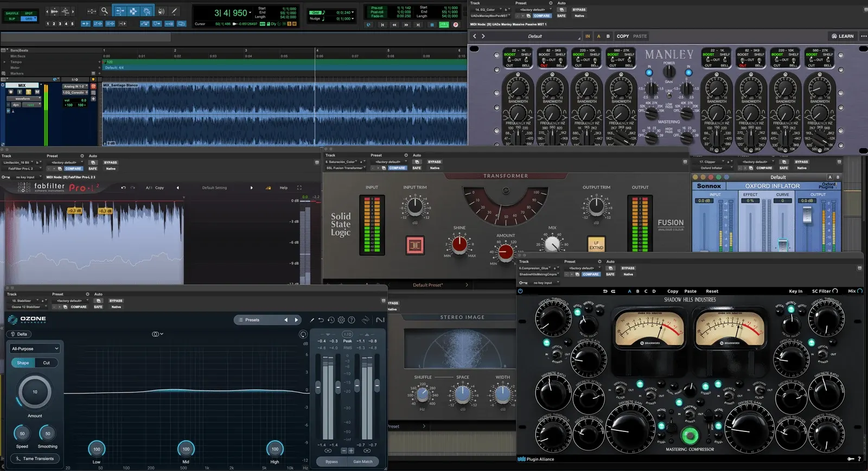Open the 14. EQ_Color track selector dropdown

coord(486,10)
